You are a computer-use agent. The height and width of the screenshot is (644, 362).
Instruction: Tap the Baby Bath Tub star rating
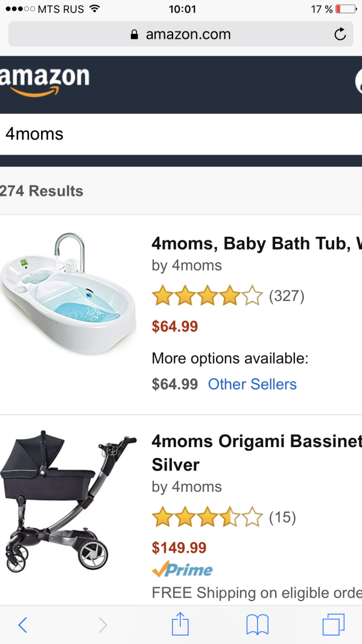point(207,296)
